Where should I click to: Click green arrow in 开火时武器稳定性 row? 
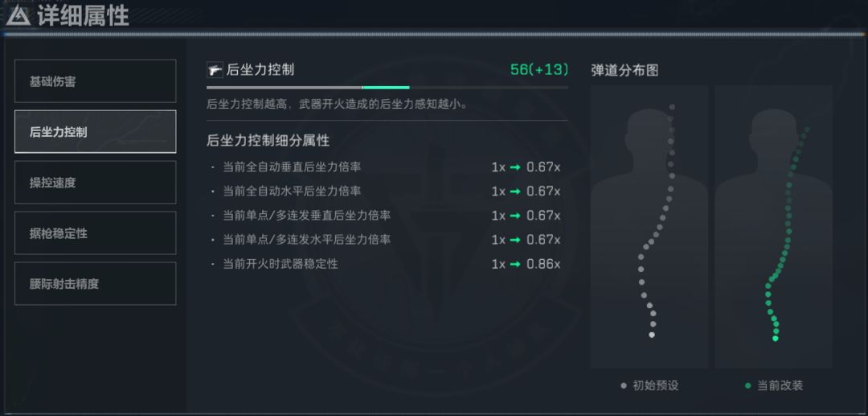pos(515,264)
